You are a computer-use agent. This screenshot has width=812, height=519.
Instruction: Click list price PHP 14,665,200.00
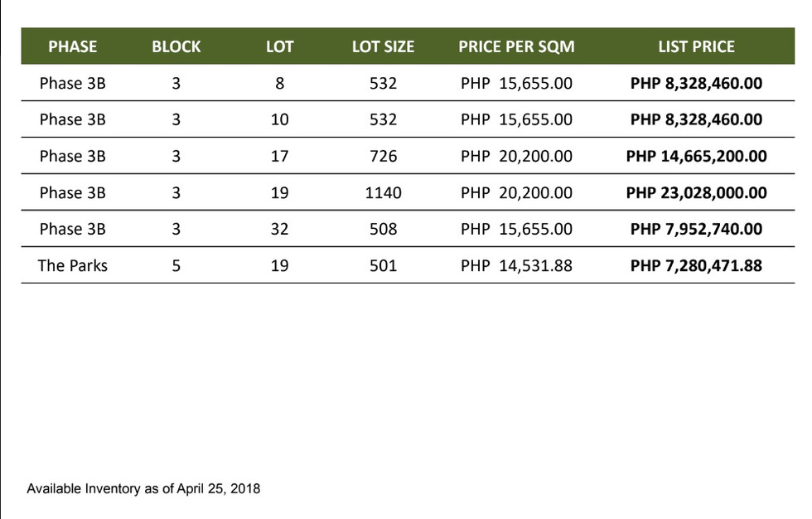696,156
